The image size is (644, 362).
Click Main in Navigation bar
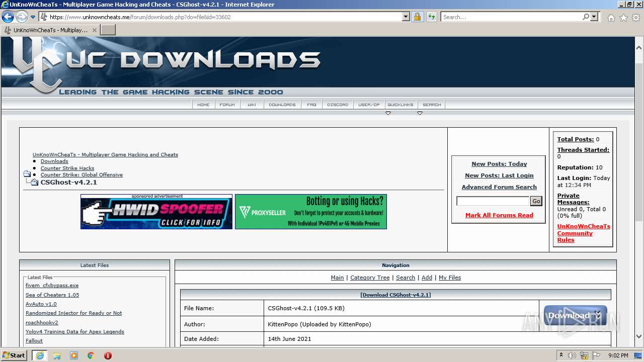(337, 278)
